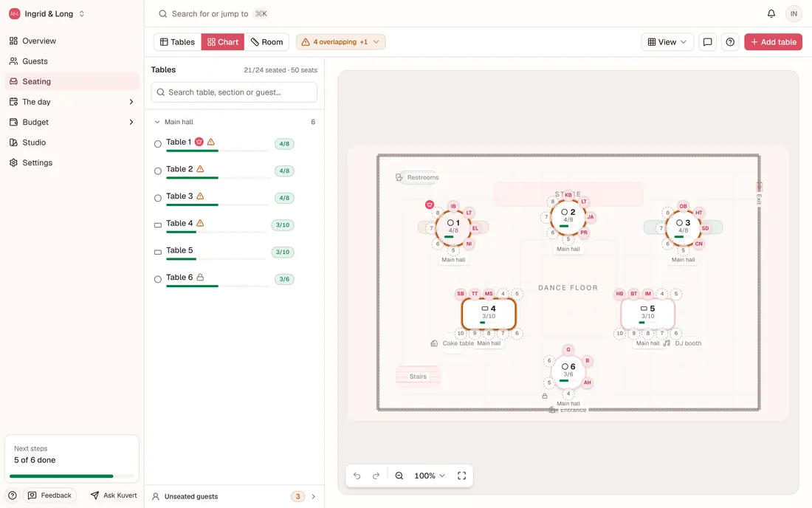Select Table 5 in the list
The image size is (812, 508).
pos(234,253)
